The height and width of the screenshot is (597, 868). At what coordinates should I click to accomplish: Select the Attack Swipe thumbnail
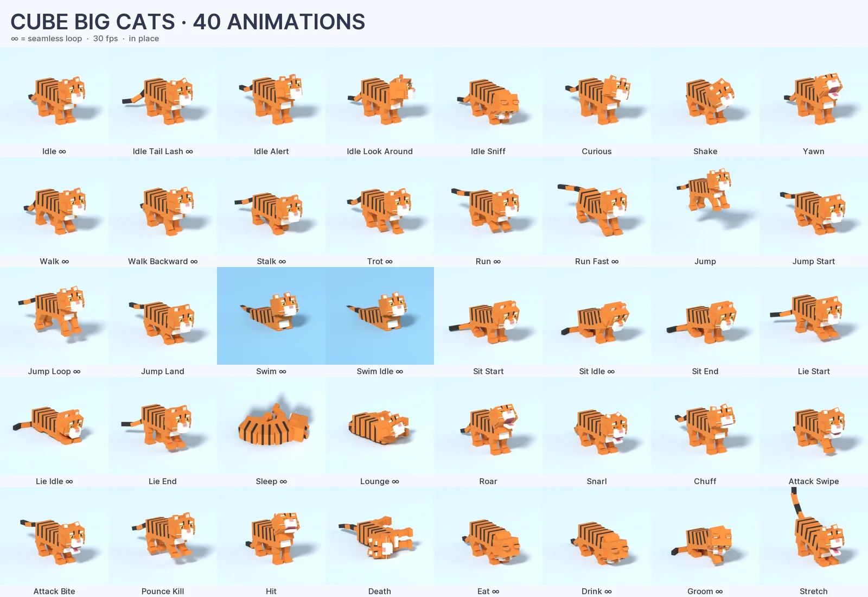pos(814,426)
